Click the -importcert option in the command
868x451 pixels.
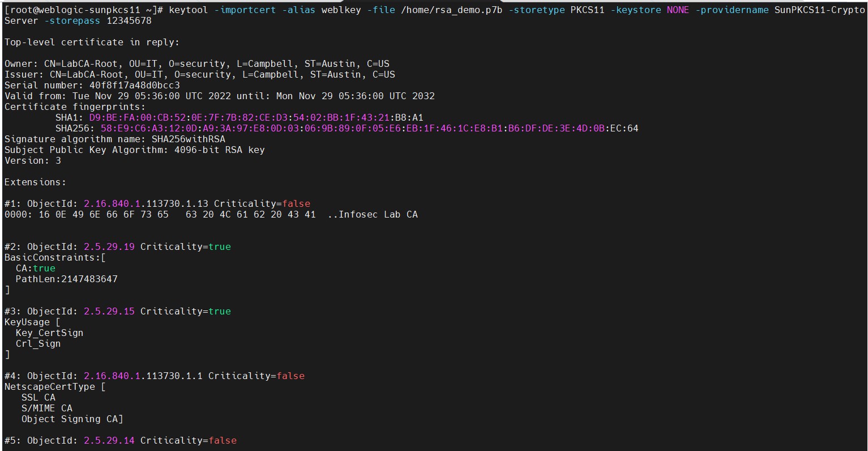(245, 10)
